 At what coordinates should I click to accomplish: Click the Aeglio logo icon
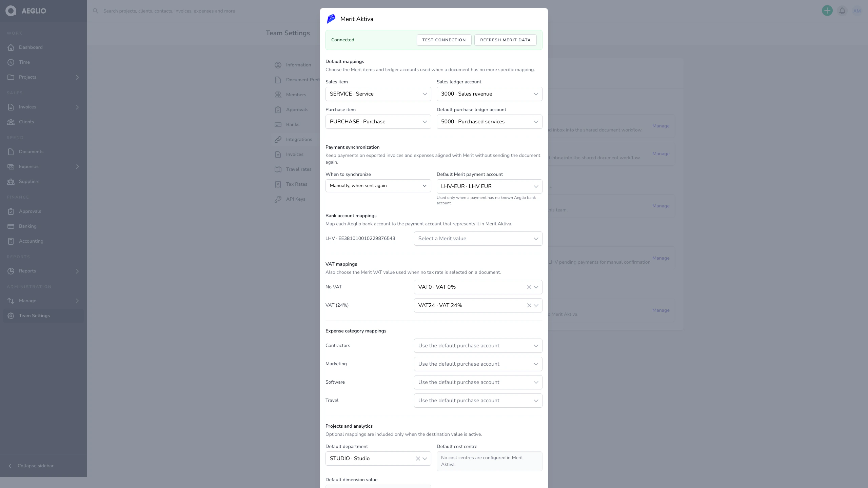11,11
